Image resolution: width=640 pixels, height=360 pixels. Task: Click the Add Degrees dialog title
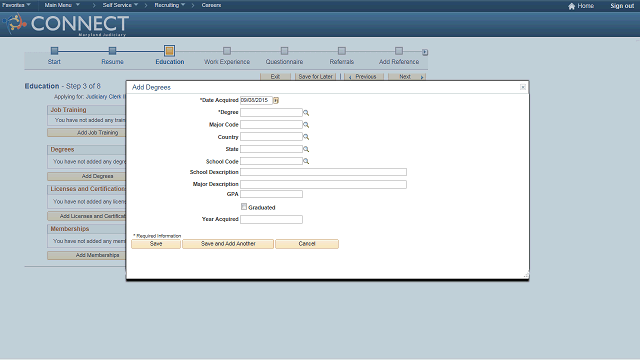click(151, 87)
